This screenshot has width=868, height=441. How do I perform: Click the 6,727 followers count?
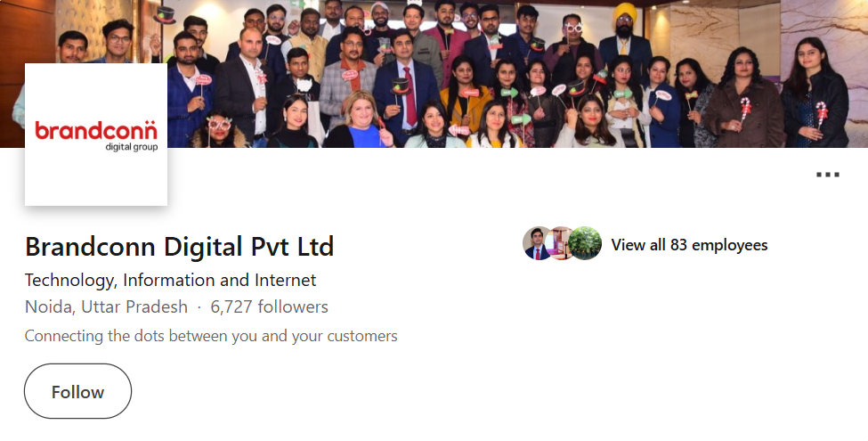tap(269, 307)
